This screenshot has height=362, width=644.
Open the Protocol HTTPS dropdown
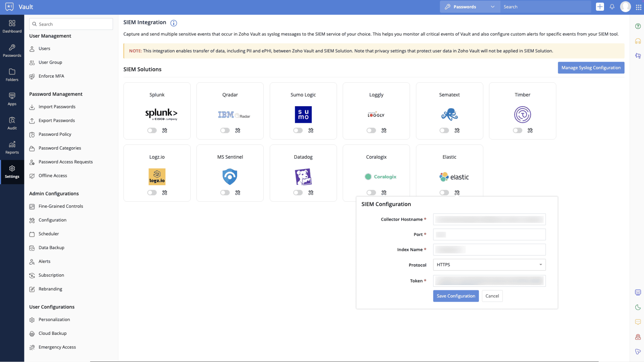pyautogui.click(x=489, y=265)
